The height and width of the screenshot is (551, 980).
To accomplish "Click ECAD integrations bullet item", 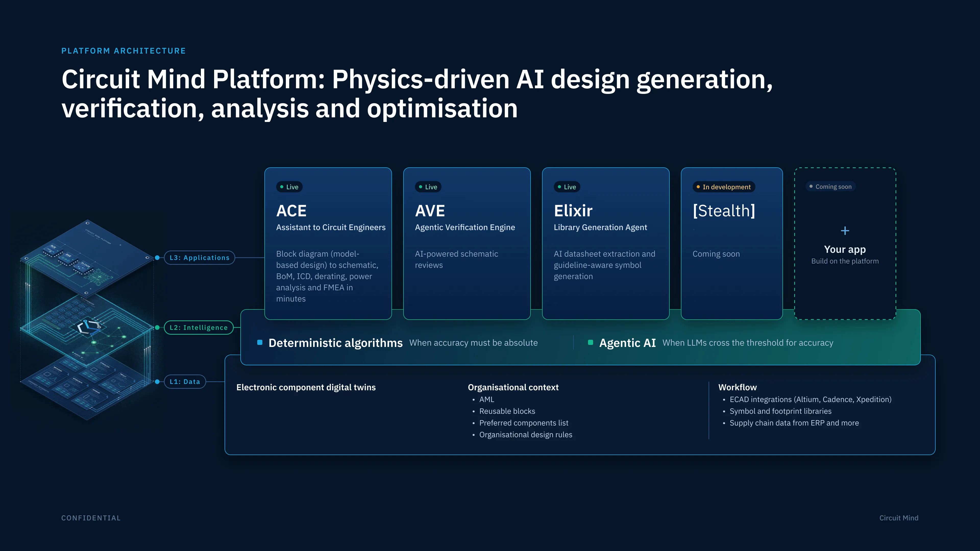I will (810, 399).
